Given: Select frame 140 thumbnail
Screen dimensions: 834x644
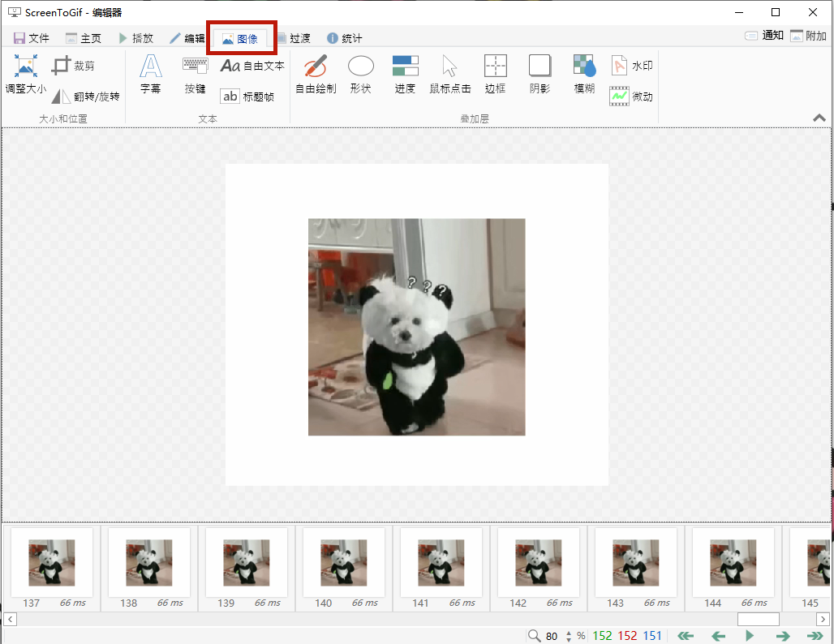Looking at the screenshot, I should point(344,568).
